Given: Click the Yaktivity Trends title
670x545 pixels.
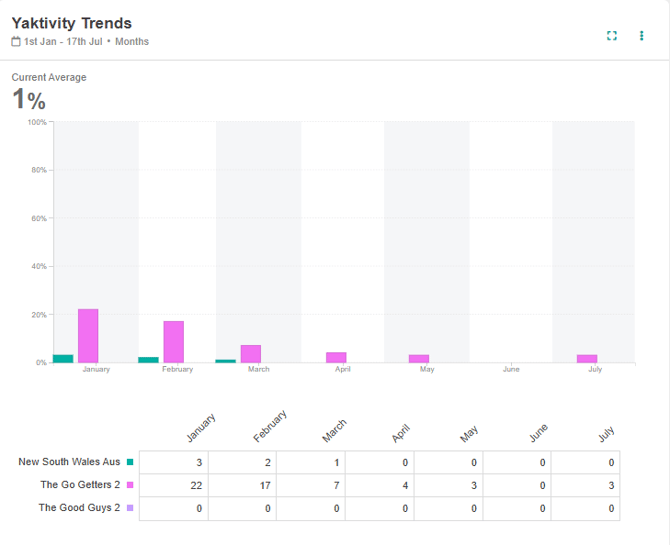Looking at the screenshot, I should pyautogui.click(x=71, y=23).
